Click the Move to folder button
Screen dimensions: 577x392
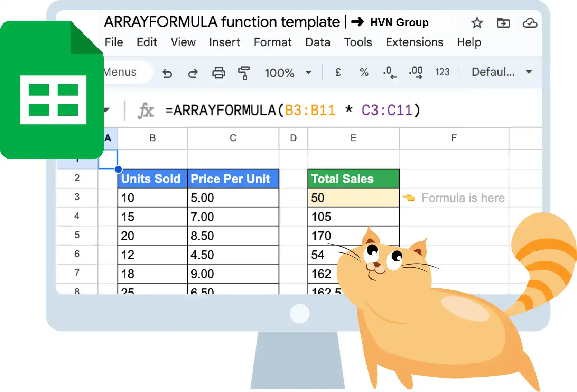[x=504, y=23]
